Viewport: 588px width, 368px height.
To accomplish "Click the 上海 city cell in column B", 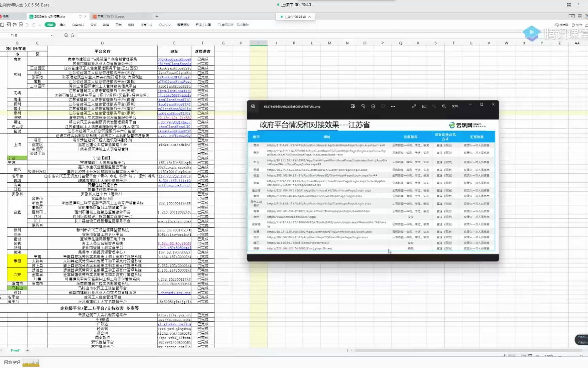I will tap(17, 144).
